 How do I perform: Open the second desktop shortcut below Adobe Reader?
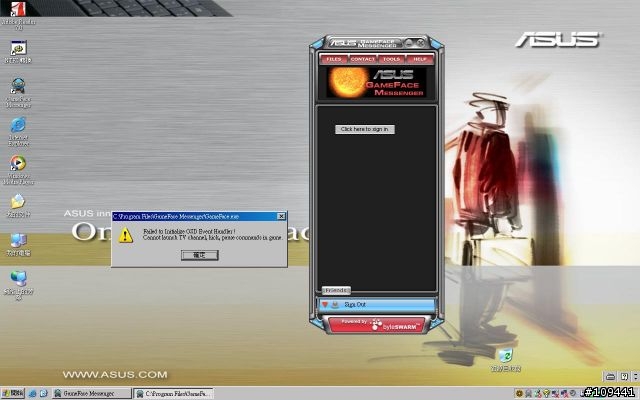tap(18, 52)
